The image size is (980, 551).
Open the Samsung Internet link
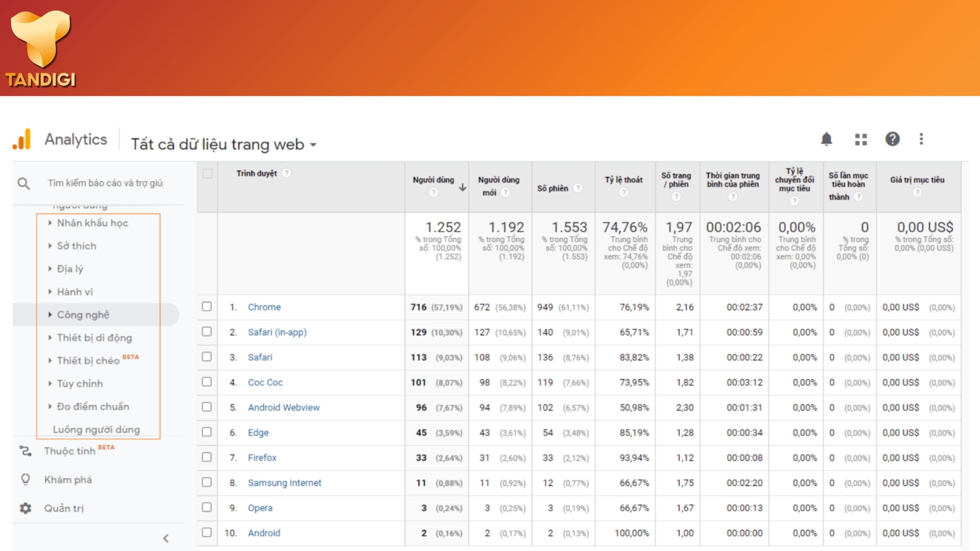(284, 483)
